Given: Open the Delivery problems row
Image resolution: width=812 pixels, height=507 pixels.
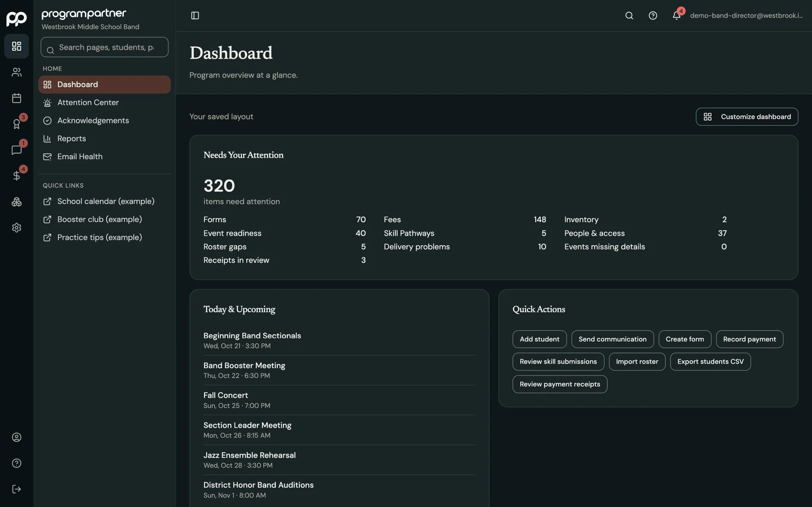Looking at the screenshot, I should pos(465,247).
